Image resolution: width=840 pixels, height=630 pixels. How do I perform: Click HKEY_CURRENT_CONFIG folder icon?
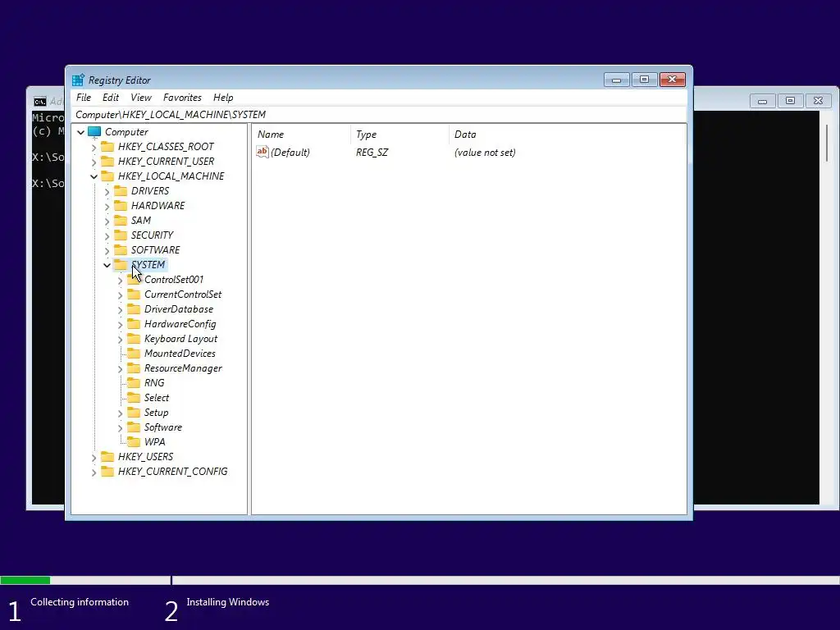107,471
